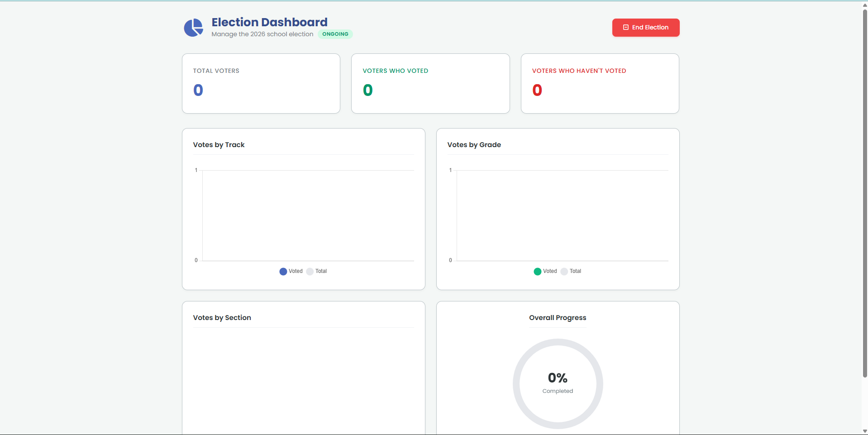Click the ONGOING status badge

pos(335,34)
